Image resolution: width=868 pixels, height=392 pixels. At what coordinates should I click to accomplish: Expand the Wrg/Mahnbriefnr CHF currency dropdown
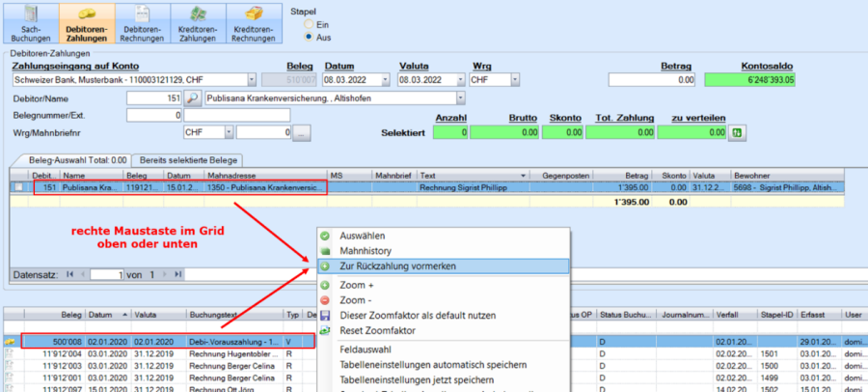coord(229,132)
